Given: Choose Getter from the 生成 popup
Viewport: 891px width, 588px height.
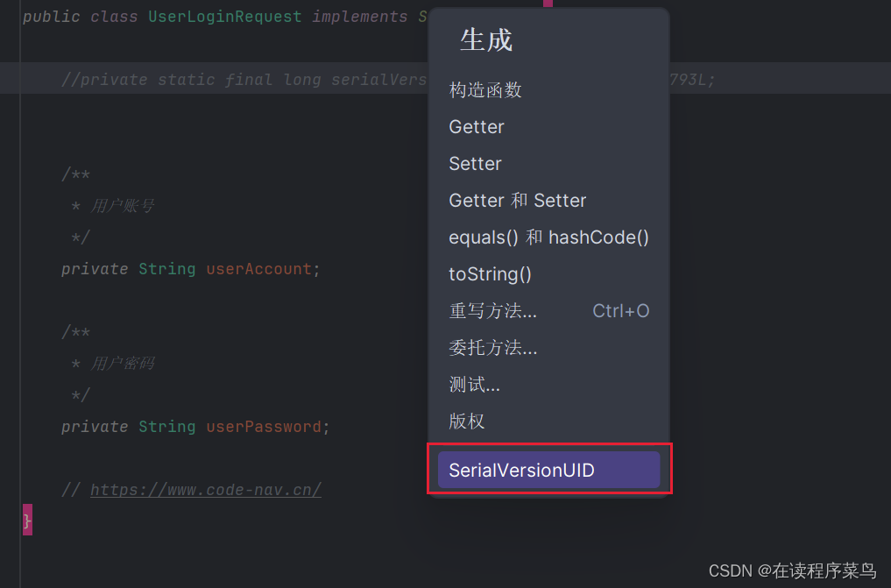Looking at the screenshot, I should pyautogui.click(x=476, y=126).
